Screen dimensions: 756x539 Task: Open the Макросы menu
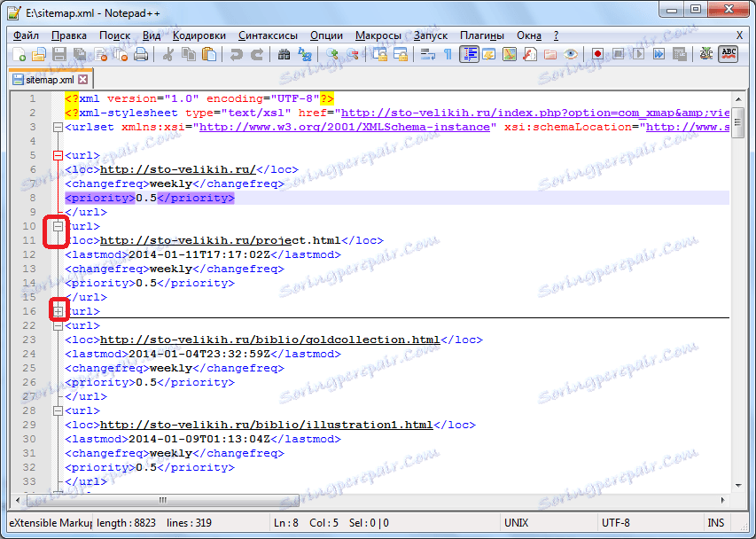tap(378, 35)
